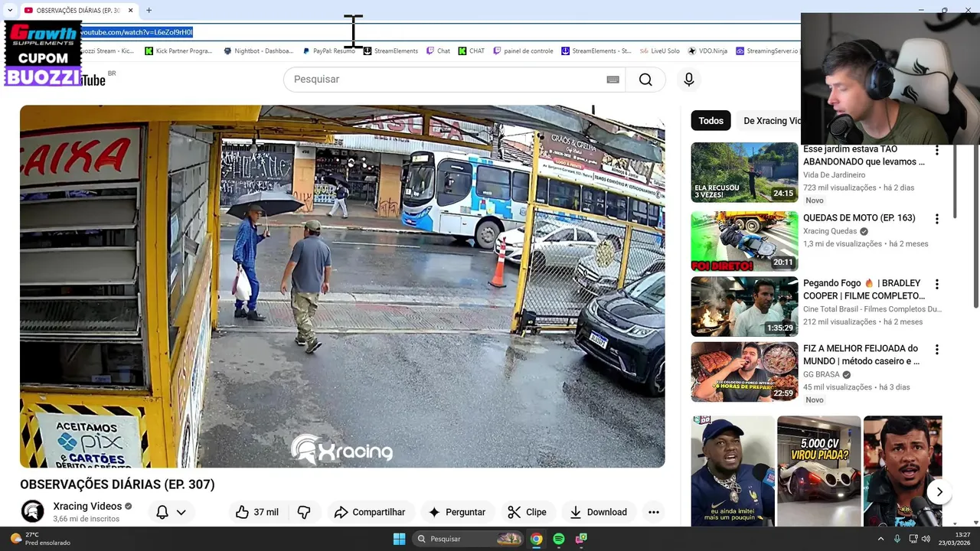980x551 pixels.
Task: Open the painel de controle bookmark
Action: click(523, 51)
